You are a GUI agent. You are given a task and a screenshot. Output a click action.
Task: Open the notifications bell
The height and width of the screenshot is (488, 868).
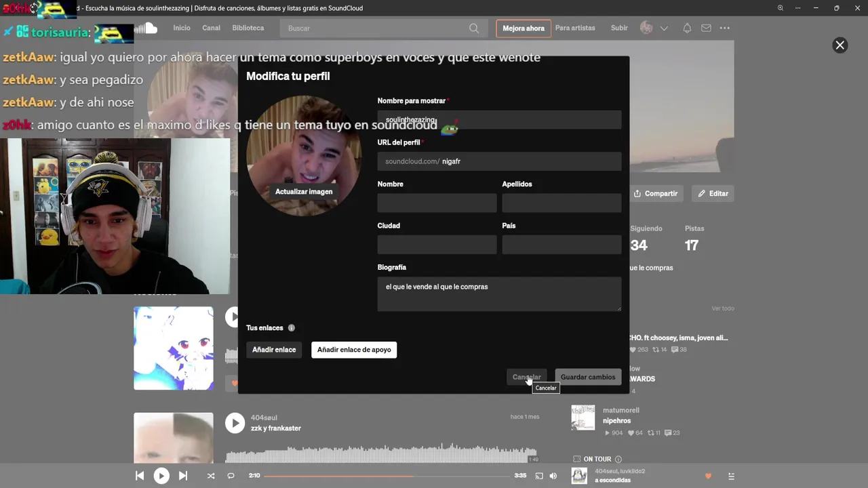click(687, 28)
